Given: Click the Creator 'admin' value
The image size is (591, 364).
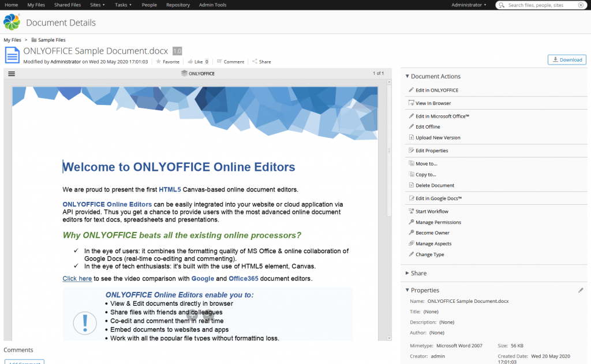Looking at the screenshot, I should tap(437, 356).
